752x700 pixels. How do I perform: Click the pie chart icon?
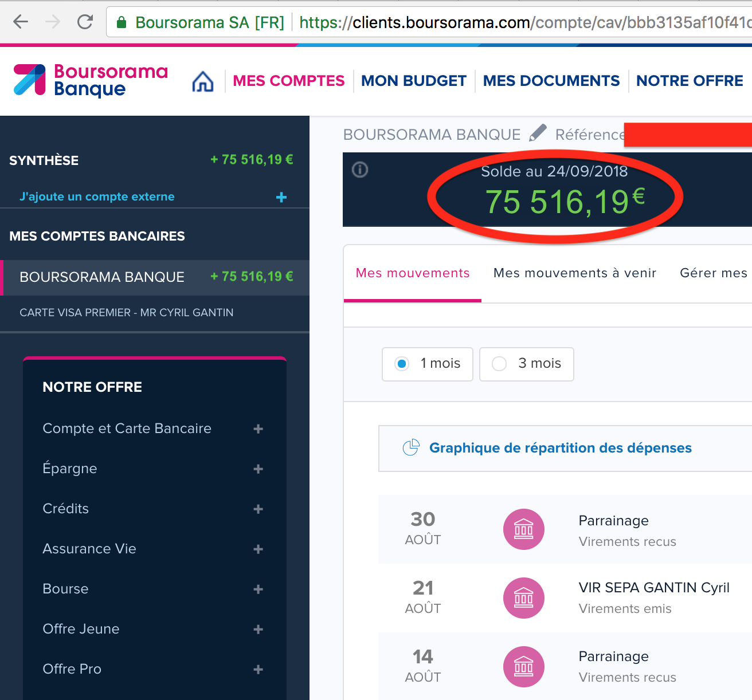pyautogui.click(x=411, y=447)
